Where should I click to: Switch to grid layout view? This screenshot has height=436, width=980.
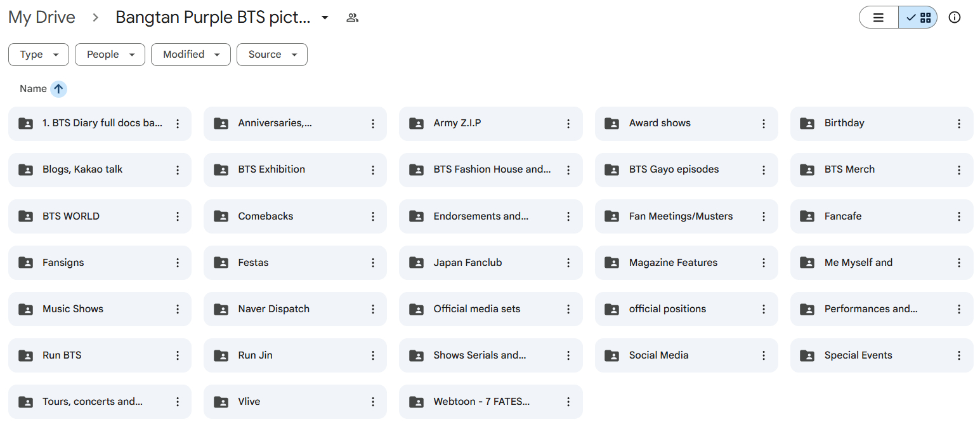[x=918, y=18]
